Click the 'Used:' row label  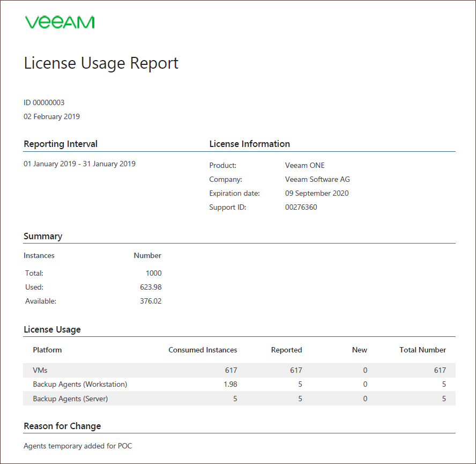click(x=34, y=287)
